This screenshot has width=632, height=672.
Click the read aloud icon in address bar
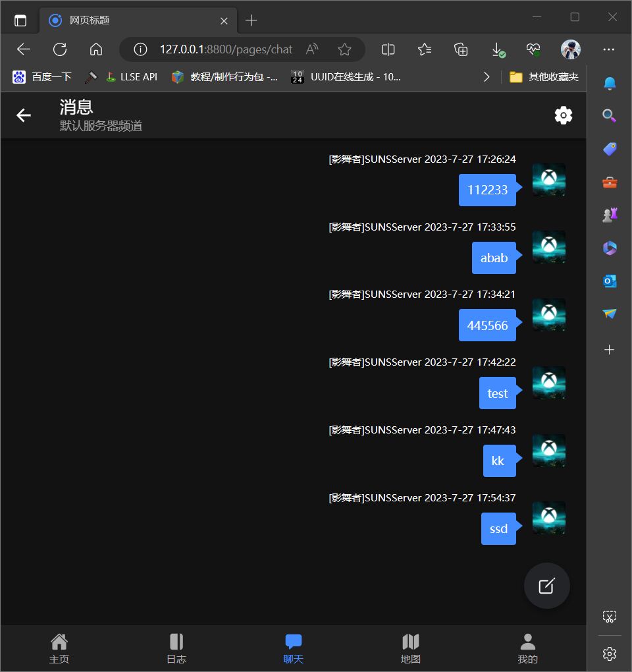click(x=312, y=49)
